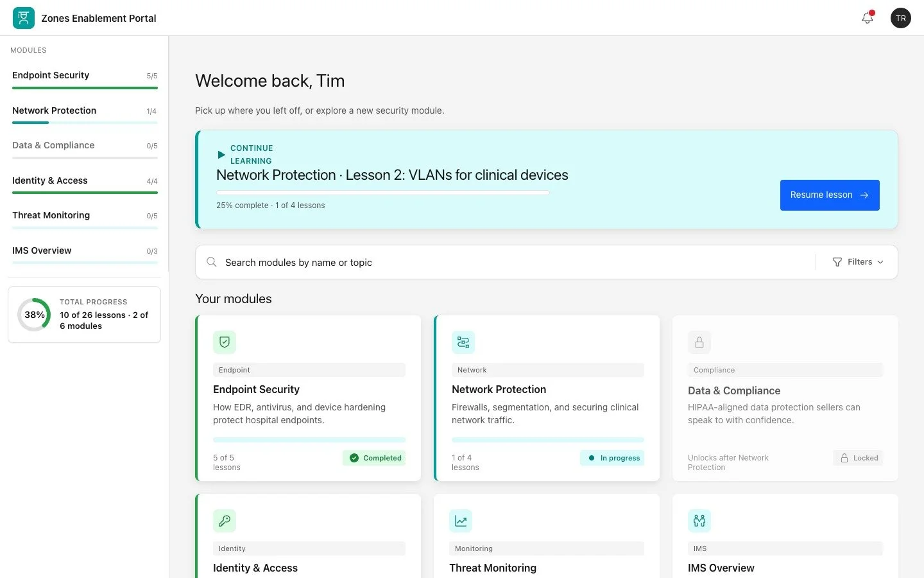Click the Compliance category tag
Viewport: 924px width, 578px height.
pos(785,370)
